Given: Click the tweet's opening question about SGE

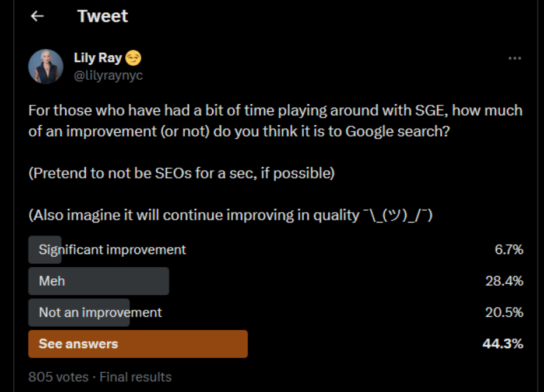Looking at the screenshot, I should [275, 121].
